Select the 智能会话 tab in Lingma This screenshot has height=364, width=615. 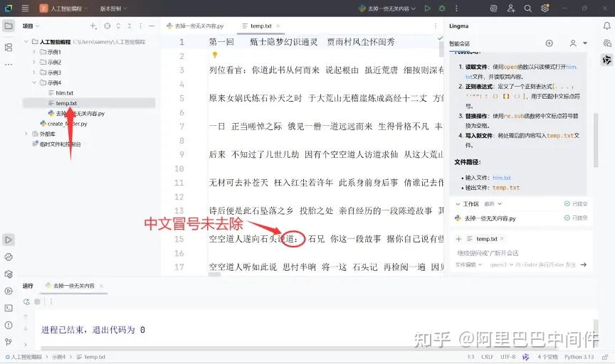pos(459,43)
